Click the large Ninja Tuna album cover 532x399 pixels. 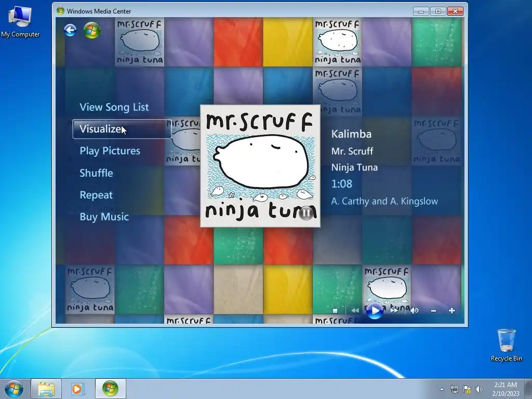tap(260, 166)
